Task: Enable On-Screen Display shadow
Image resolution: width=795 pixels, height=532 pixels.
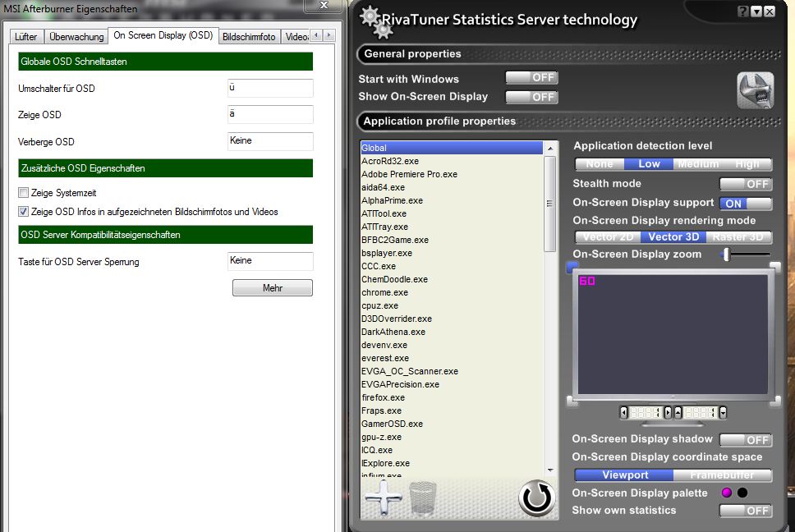Action: coord(746,440)
